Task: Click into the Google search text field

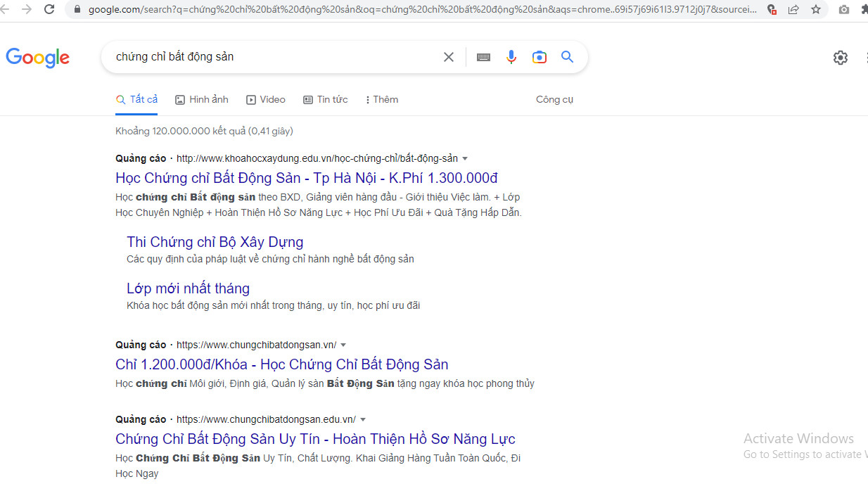Action: click(x=274, y=57)
